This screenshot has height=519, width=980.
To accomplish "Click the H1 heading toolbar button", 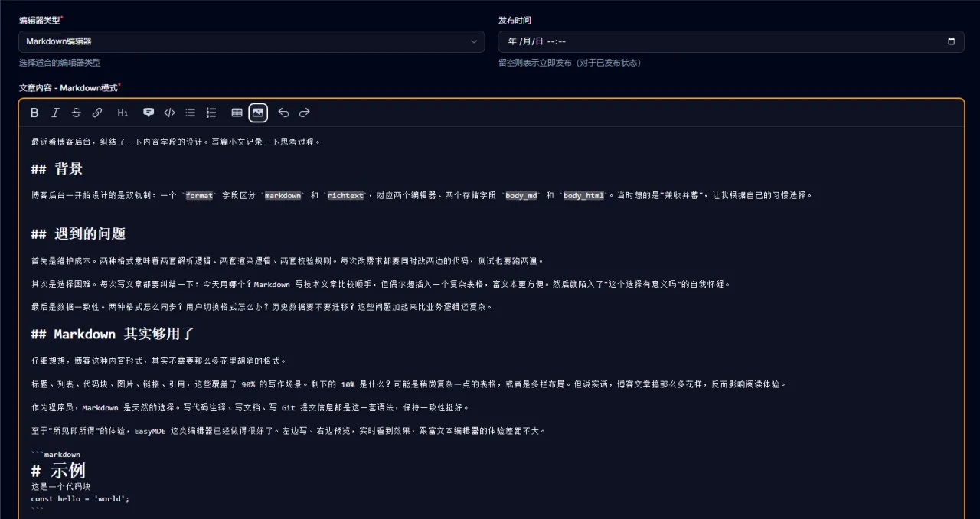I will coord(122,113).
